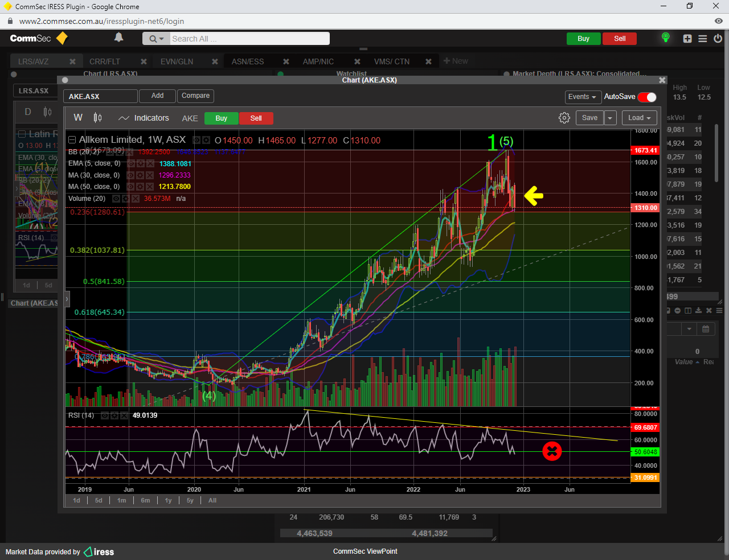Open the candlestick style icon in LRS chart
The image size is (729, 560).
click(47, 112)
